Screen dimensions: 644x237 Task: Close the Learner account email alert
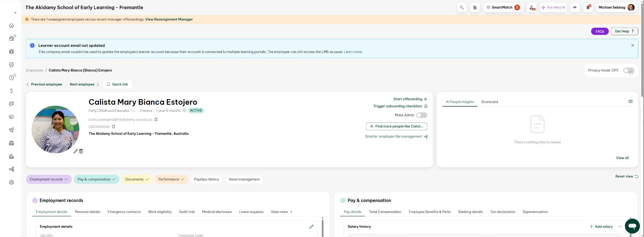(633, 45)
